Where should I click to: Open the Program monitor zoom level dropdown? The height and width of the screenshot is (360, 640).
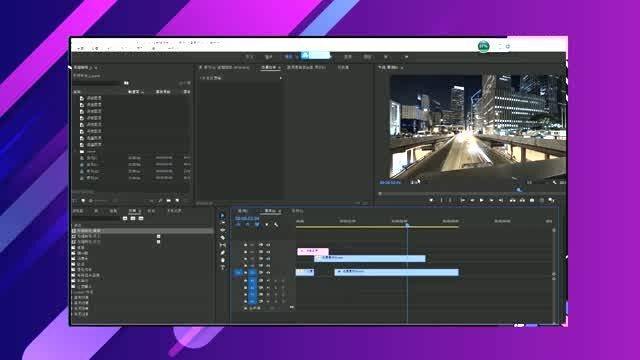point(415,182)
